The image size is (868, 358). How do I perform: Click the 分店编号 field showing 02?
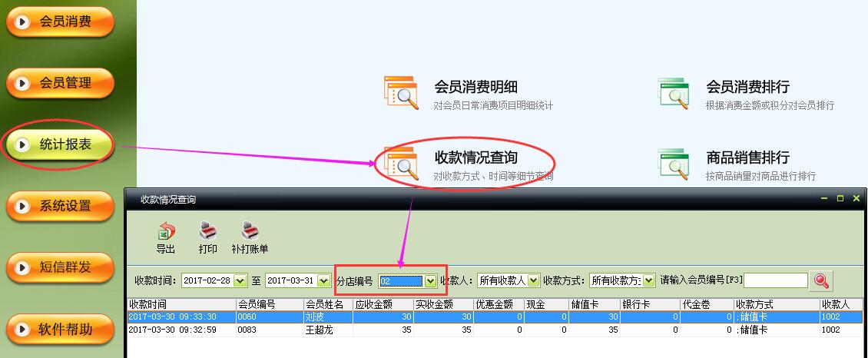coord(401,281)
